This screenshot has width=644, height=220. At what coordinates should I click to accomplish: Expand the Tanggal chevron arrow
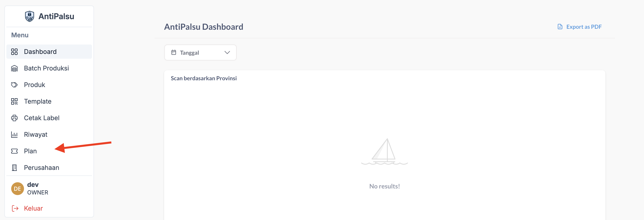click(x=227, y=53)
